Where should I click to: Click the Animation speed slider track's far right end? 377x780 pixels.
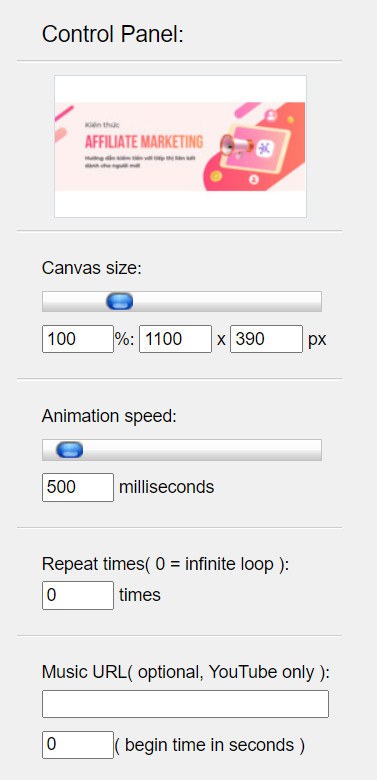318,450
